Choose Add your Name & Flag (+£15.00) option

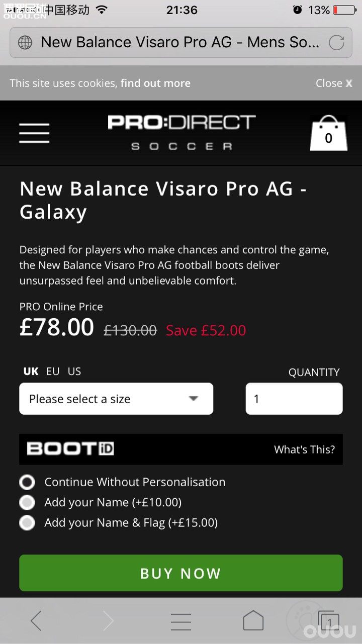27,522
